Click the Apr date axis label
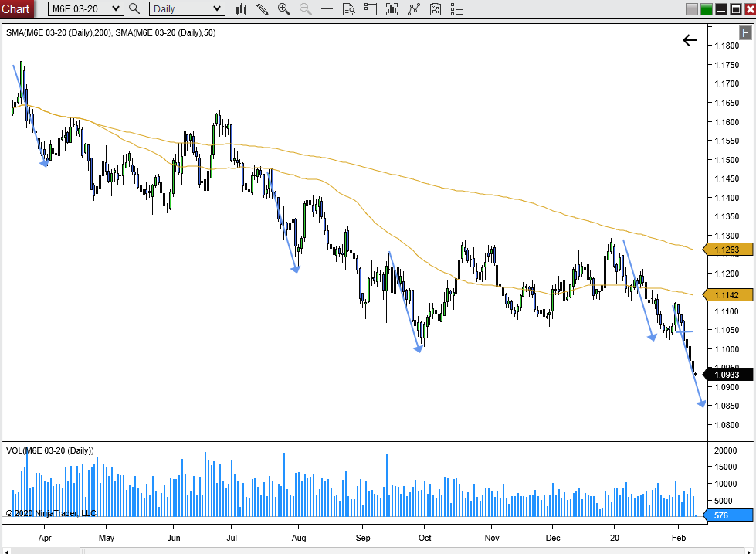The height and width of the screenshot is (554, 756). 44,538
